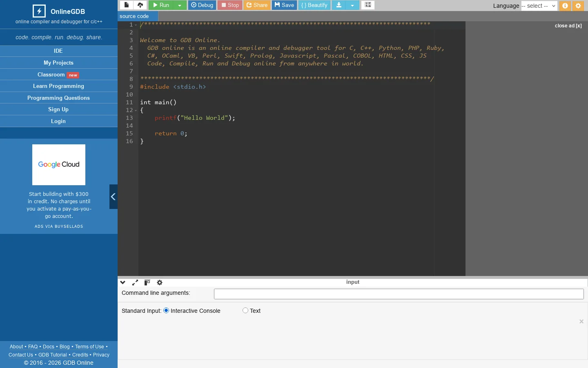Fold the comment block at line 1
Viewport: 588px width, 368px height.
pos(136,25)
